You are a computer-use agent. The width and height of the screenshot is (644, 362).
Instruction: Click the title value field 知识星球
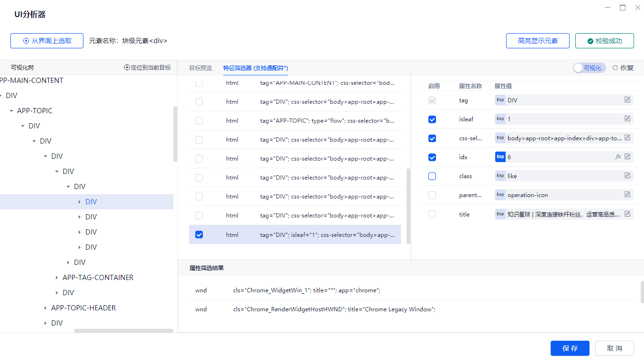(564, 214)
